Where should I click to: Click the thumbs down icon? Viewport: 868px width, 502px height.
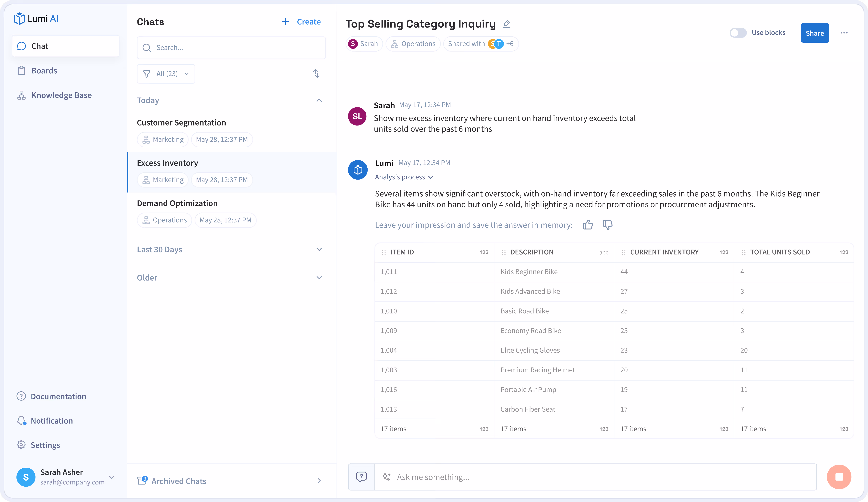point(608,225)
